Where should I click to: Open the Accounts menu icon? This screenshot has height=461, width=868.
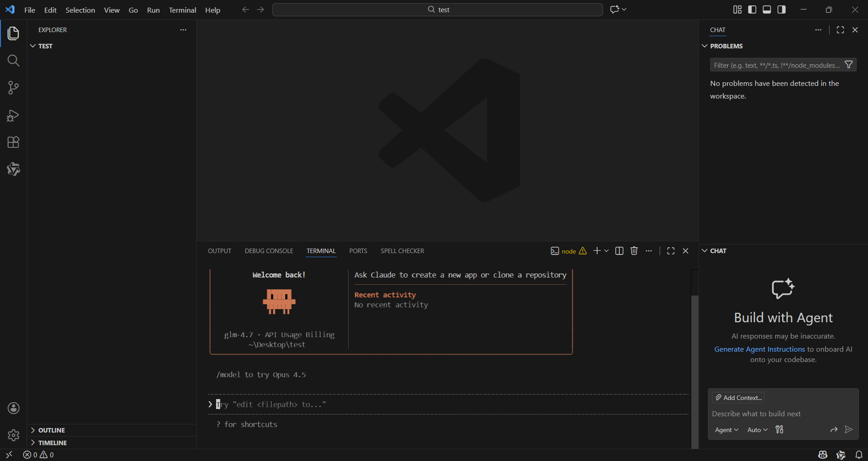pos(14,408)
